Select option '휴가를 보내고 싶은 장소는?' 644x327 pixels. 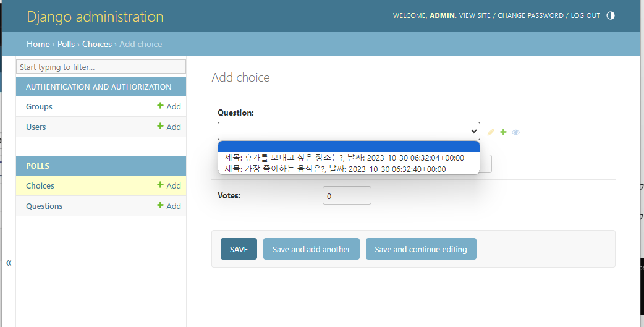coord(349,158)
